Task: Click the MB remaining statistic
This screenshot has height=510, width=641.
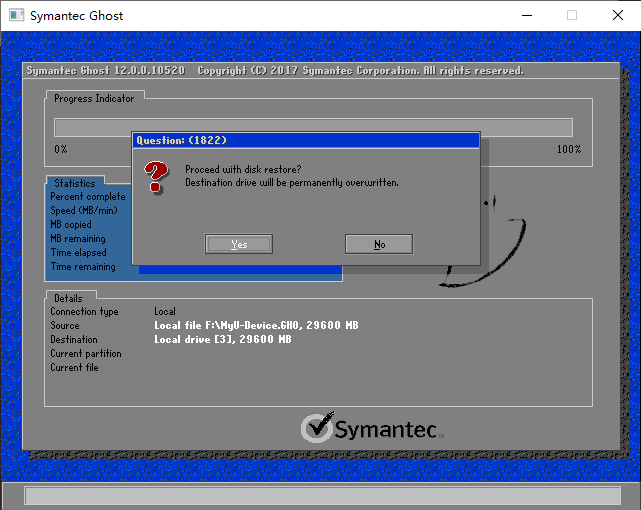Action: point(78,239)
